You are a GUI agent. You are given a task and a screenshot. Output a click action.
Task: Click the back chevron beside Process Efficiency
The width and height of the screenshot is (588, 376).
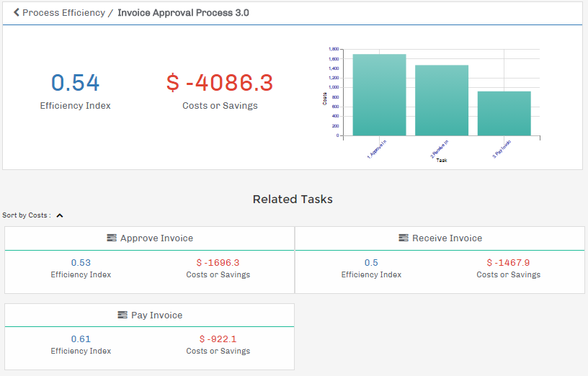click(x=17, y=13)
